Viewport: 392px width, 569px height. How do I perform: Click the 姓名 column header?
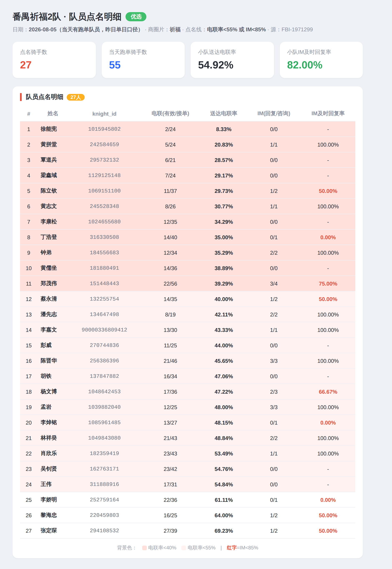pos(53,114)
